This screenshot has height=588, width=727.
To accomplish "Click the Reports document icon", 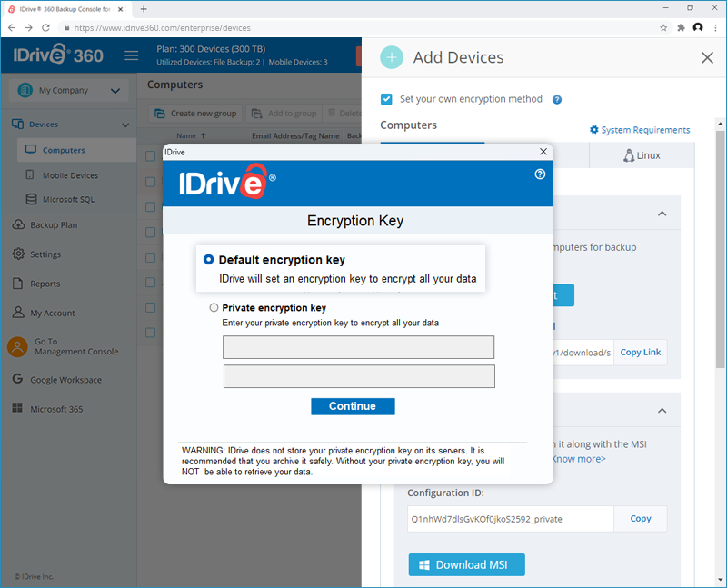I will [17, 284].
